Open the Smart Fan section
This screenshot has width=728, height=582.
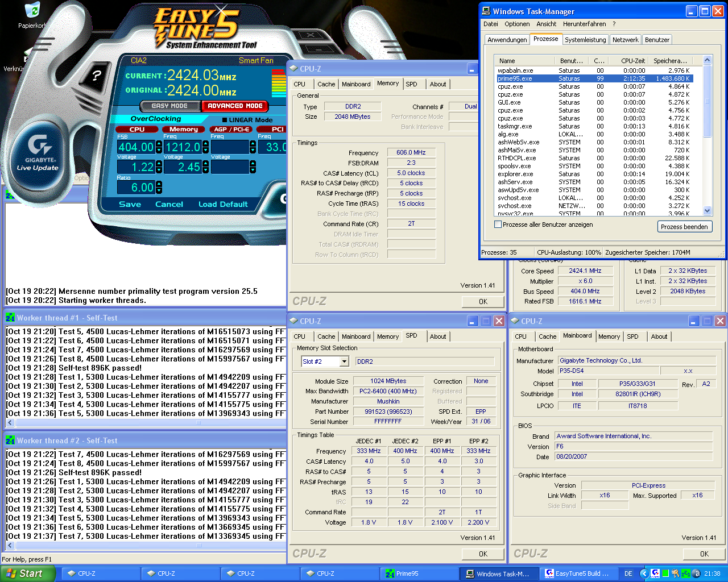click(256, 60)
